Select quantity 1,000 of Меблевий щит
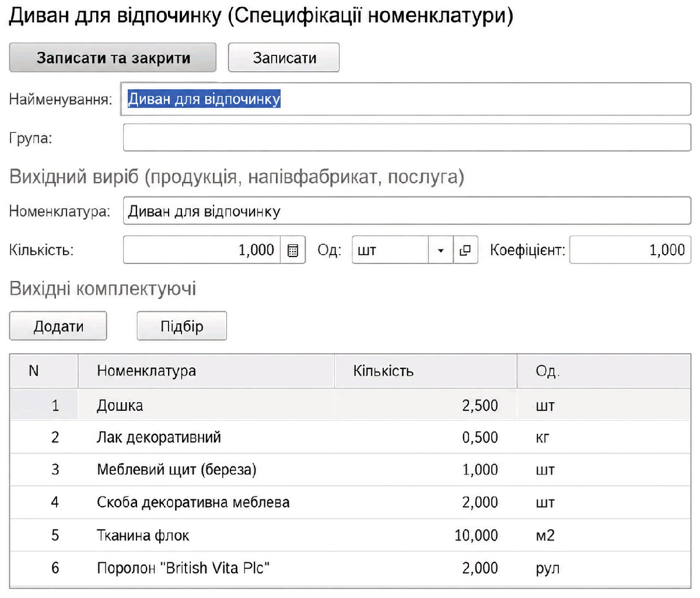The height and width of the screenshot is (598, 700). tap(426, 470)
